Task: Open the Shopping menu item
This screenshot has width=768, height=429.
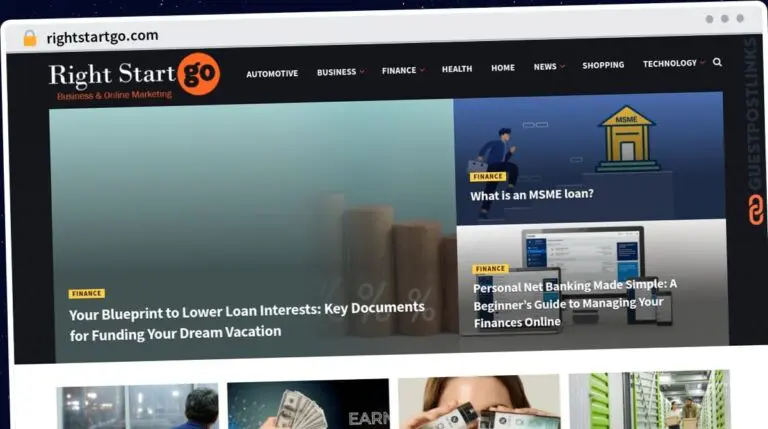Action: point(603,65)
